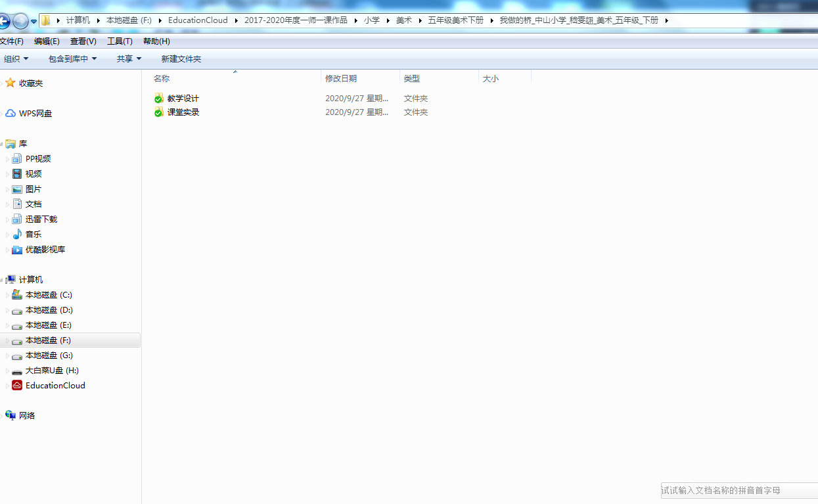The image size is (818, 504).
Task: Sort files by 修改日期 column header
Action: coord(341,79)
